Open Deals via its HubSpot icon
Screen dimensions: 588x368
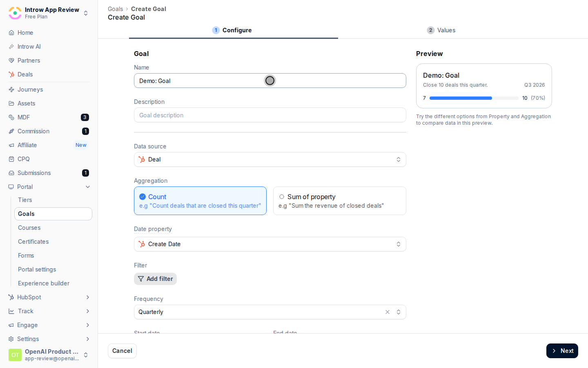[x=11, y=74]
